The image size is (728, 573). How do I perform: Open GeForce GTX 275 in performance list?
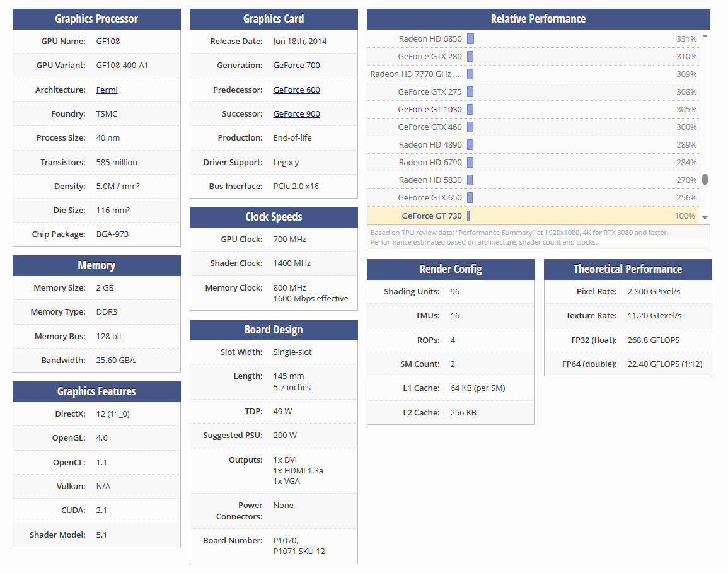click(x=429, y=92)
